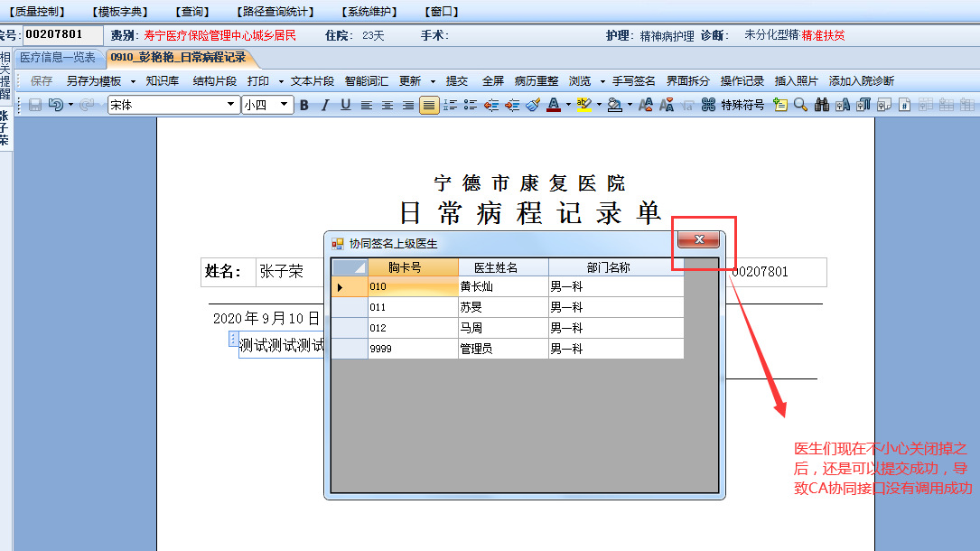Apply numbered list formatting

click(x=450, y=105)
